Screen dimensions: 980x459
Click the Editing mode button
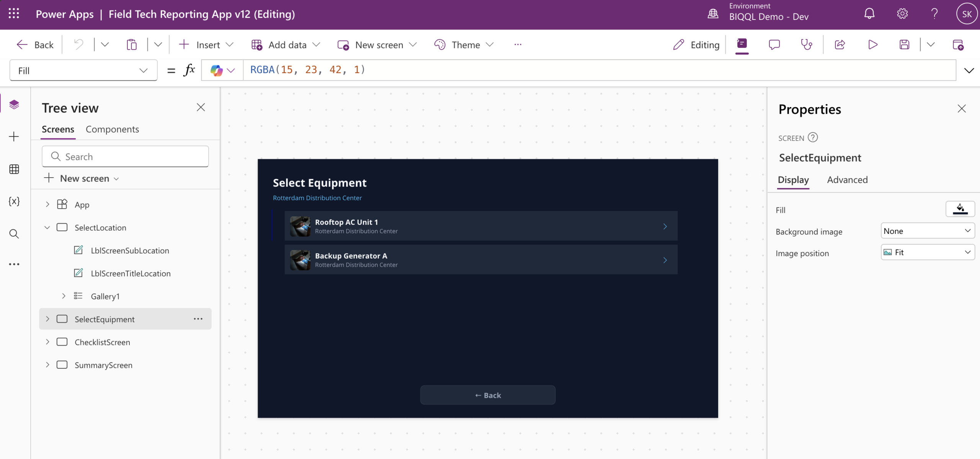(696, 45)
